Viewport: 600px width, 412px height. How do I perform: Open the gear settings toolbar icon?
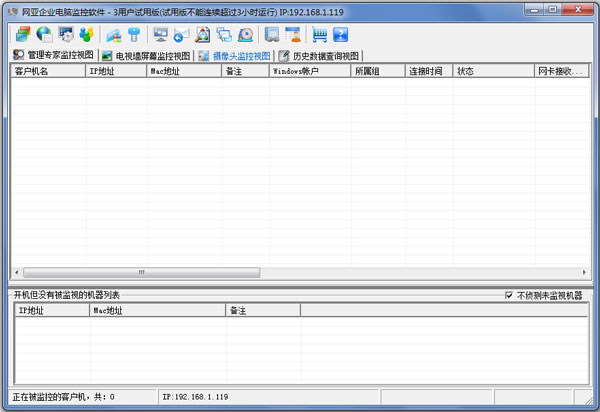(66, 34)
